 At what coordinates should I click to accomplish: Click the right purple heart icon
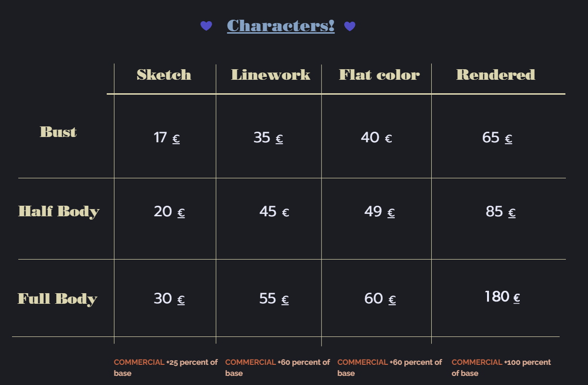tap(350, 26)
